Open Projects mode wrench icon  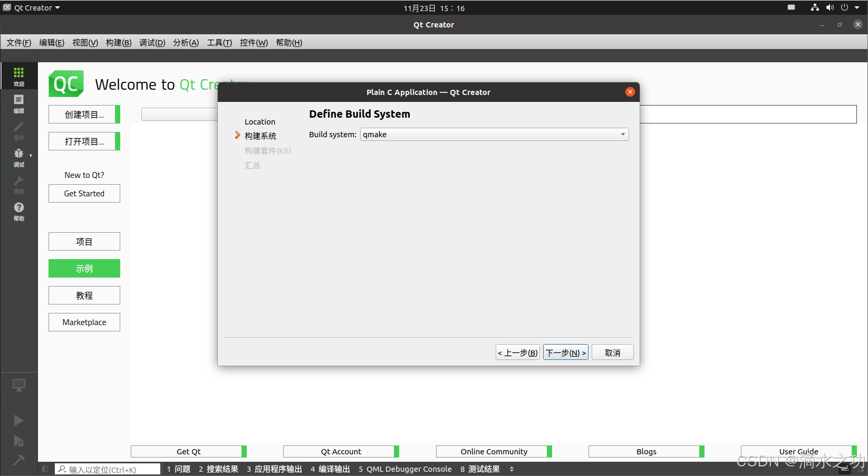tap(18, 184)
